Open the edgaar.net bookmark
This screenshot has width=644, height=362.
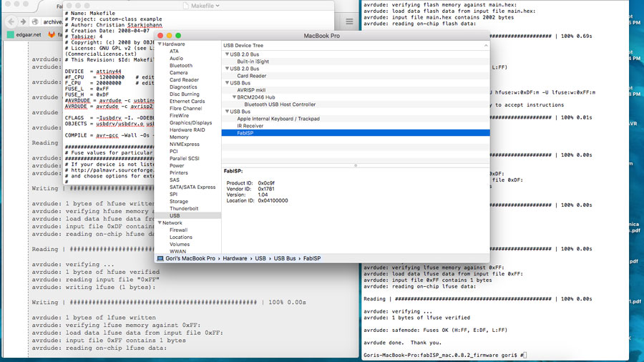(x=24, y=35)
